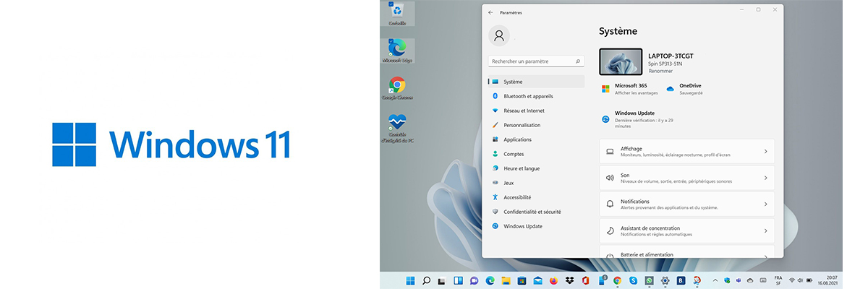Open Réseau et Internet in the sidebar

pos(536,111)
